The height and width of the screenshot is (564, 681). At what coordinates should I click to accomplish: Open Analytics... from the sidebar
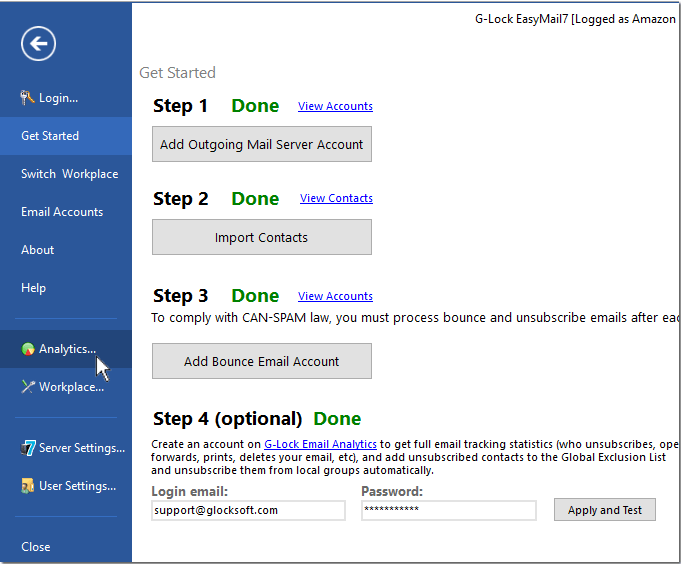click(x=66, y=349)
